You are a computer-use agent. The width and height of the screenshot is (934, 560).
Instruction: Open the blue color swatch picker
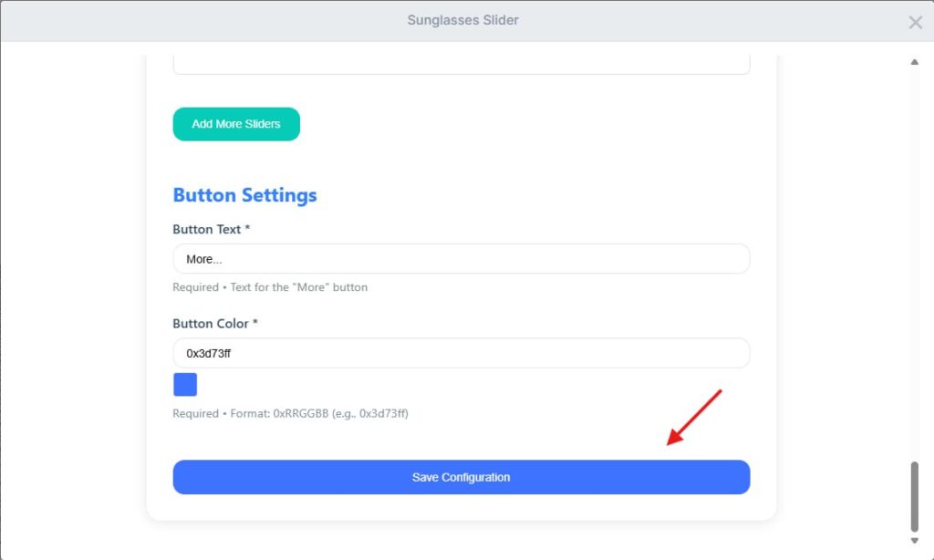click(x=185, y=385)
